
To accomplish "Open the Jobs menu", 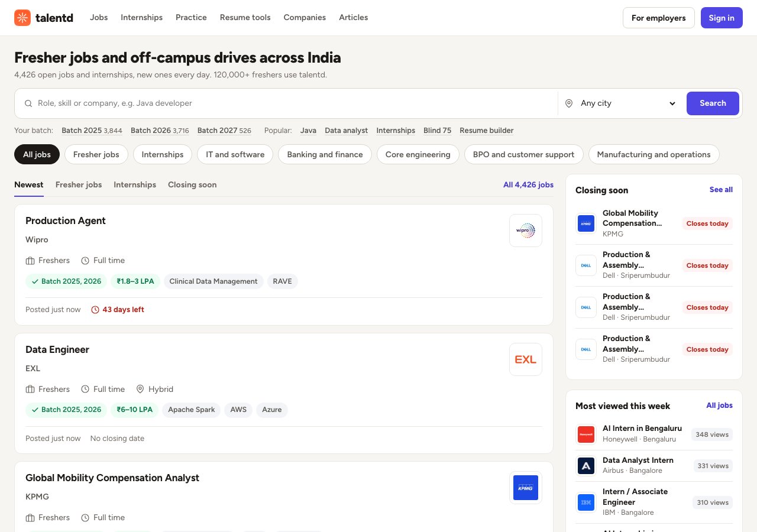I will [99, 18].
